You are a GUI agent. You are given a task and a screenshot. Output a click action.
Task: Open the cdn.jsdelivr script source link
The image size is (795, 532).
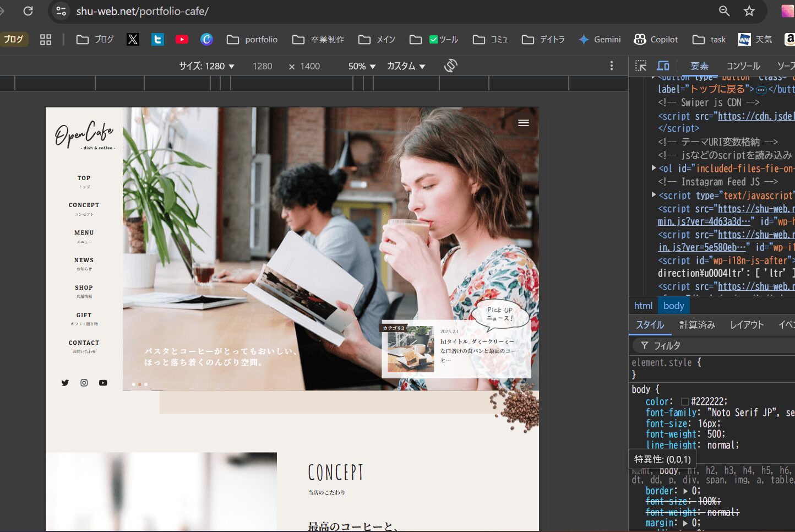pos(756,116)
